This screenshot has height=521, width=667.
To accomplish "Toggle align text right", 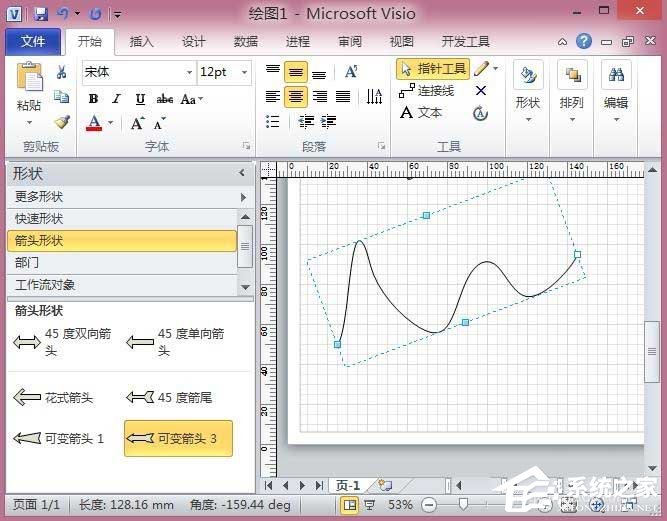I will [x=319, y=97].
